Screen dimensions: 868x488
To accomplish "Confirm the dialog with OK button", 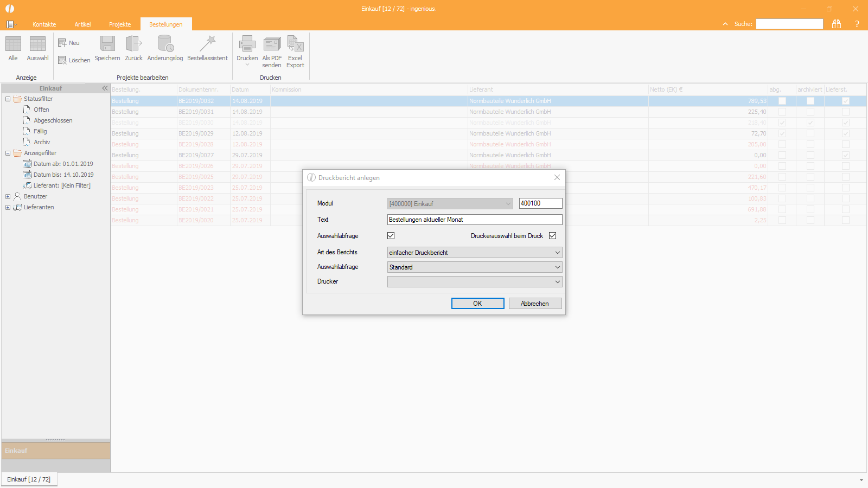I will pyautogui.click(x=478, y=304).
